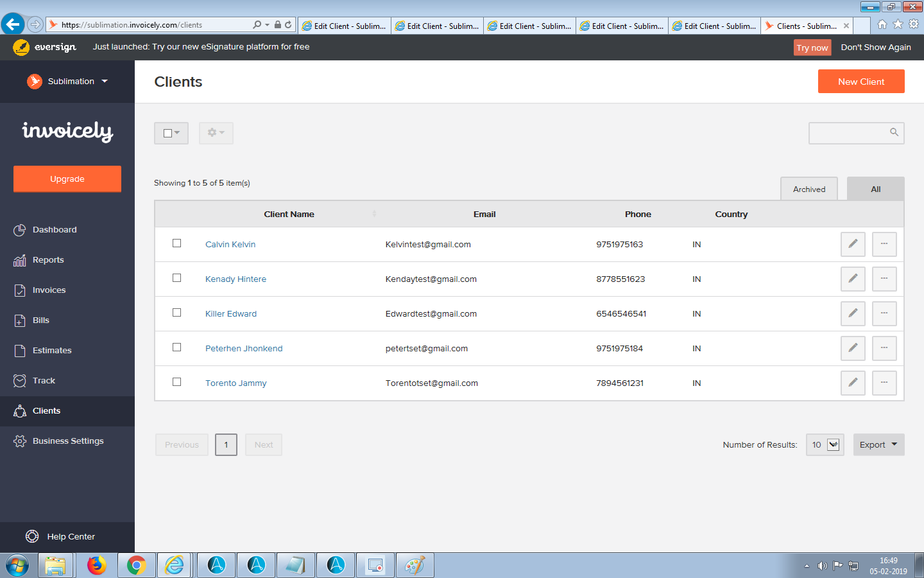Select the Killer Edward row checkbox
This screenshot has height=578, width=924.
[177, 313]
